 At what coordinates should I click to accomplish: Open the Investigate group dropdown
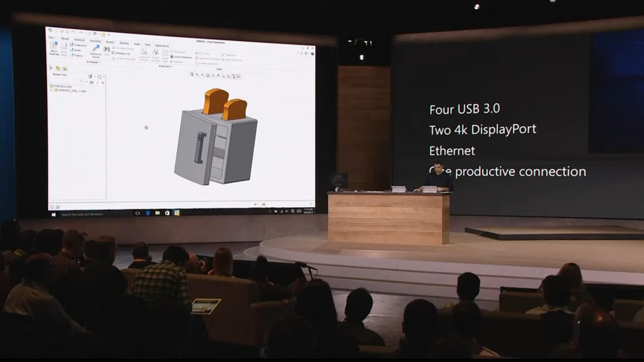pos(93,62)
